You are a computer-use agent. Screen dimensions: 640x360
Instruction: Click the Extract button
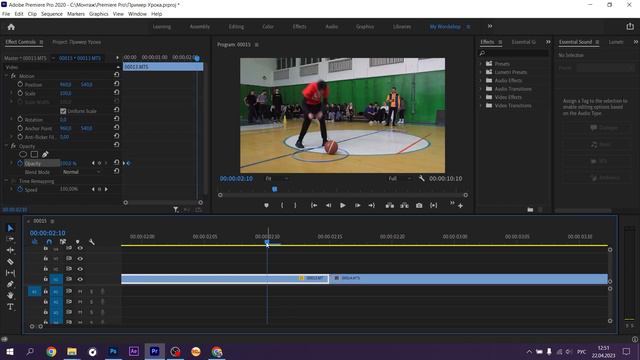[404, 205]
